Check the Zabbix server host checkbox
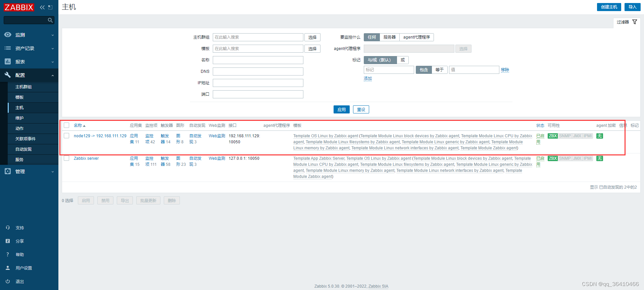The height and width of the screenshot is (290, 644). pos(66,158)
